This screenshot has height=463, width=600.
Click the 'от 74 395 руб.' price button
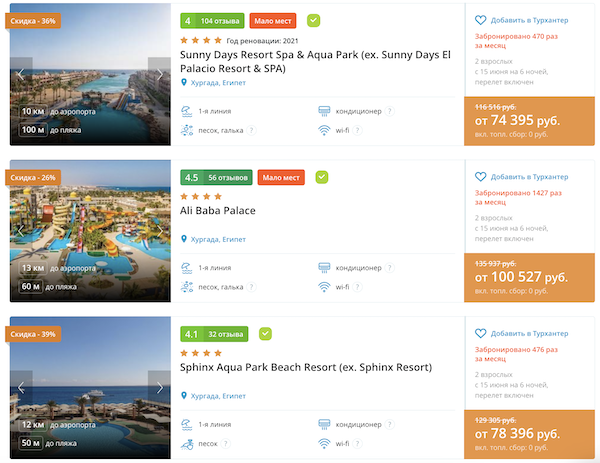(x=529, y=122)
